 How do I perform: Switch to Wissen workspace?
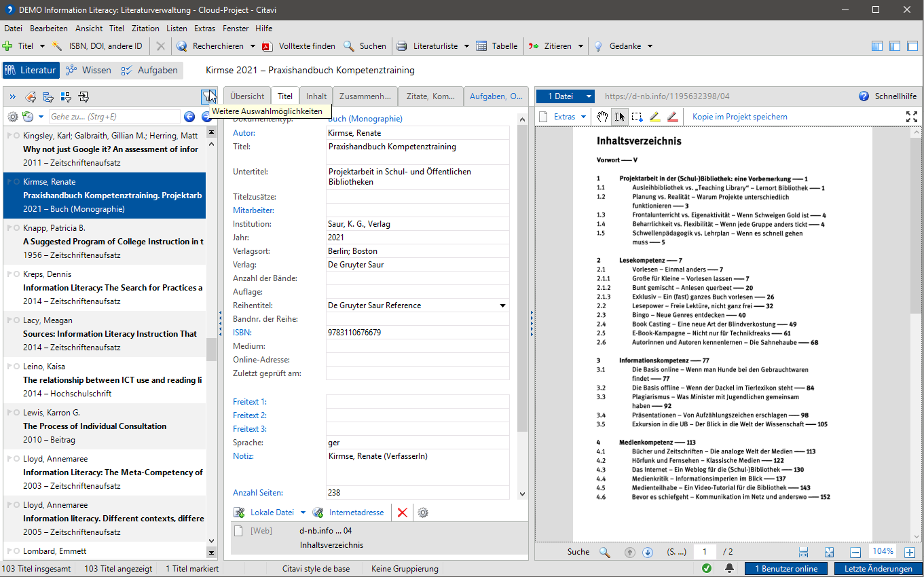tap(89, 70)
